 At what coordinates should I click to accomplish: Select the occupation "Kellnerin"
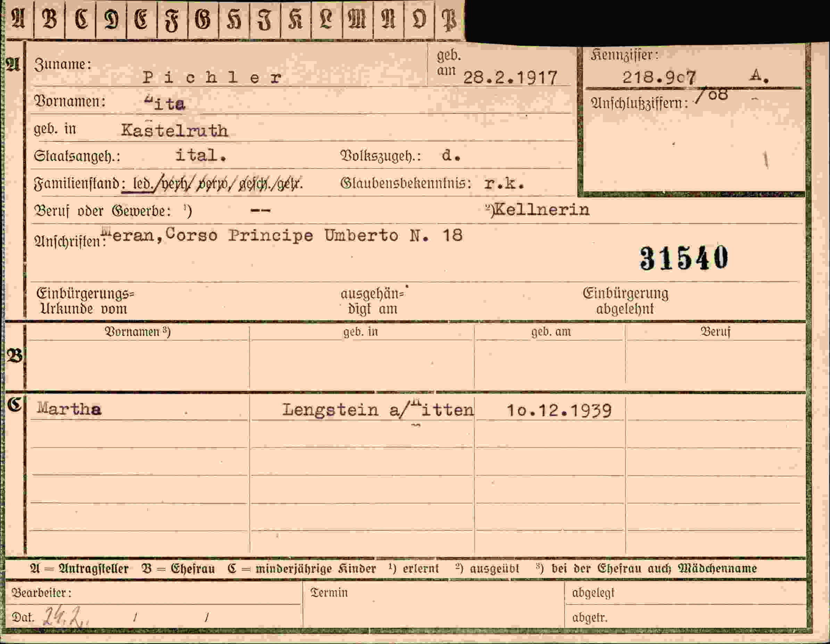[541, 210]
